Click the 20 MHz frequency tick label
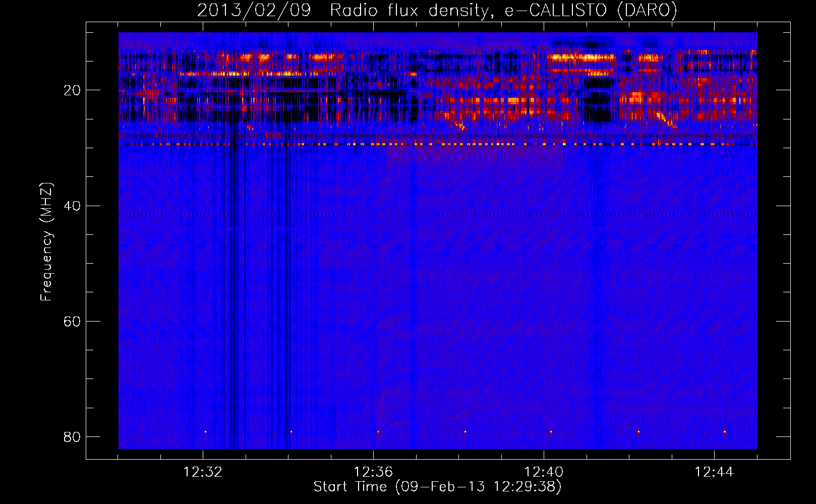 (72, 90)
